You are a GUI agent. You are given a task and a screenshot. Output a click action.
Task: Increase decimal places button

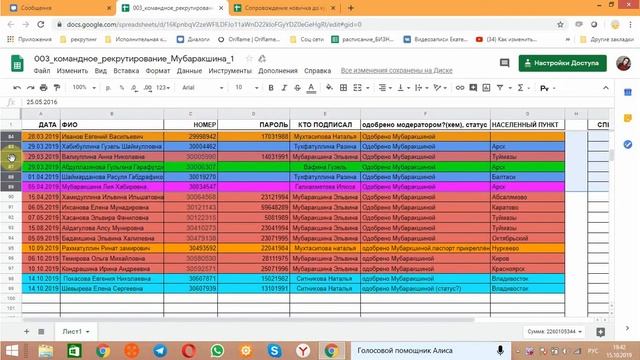tap(147, 88)
